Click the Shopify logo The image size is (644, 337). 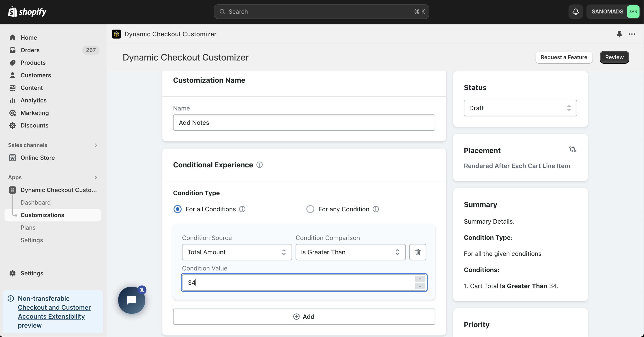27,12
